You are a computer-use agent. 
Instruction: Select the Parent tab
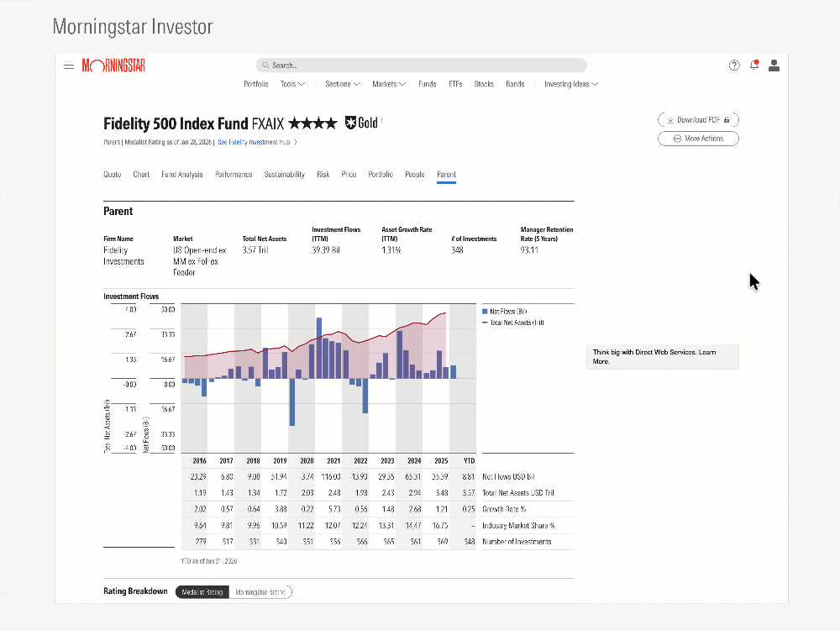[446, 175]
